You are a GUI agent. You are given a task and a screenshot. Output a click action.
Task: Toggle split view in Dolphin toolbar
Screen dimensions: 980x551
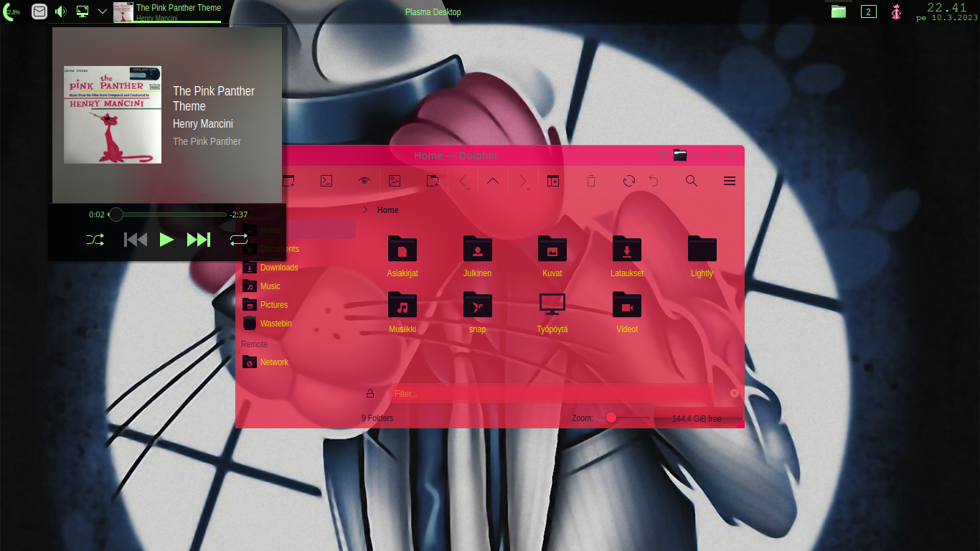coord(553,181)
